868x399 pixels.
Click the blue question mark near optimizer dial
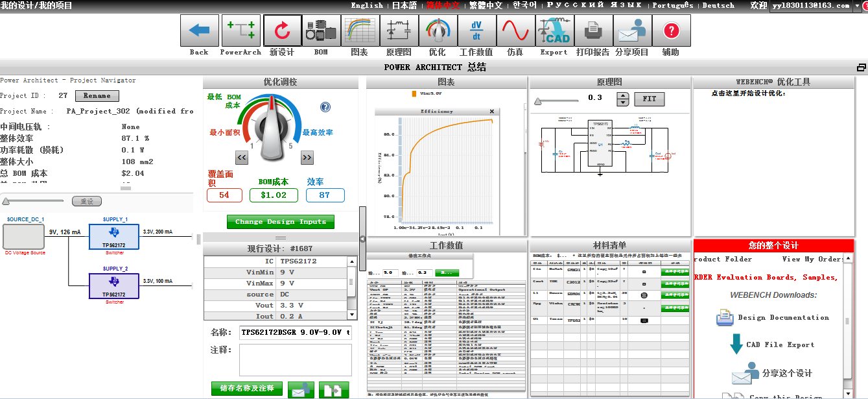(325, 107)
